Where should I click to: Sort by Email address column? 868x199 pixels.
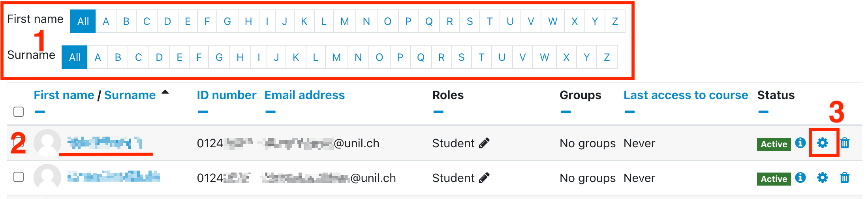pyautogui.click(x=304, y=95)
